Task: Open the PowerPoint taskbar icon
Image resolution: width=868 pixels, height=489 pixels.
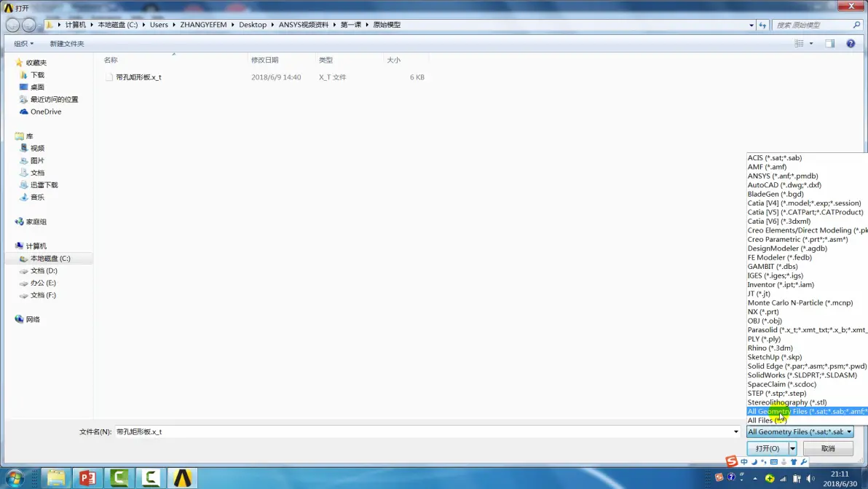Action: point(87,478)
